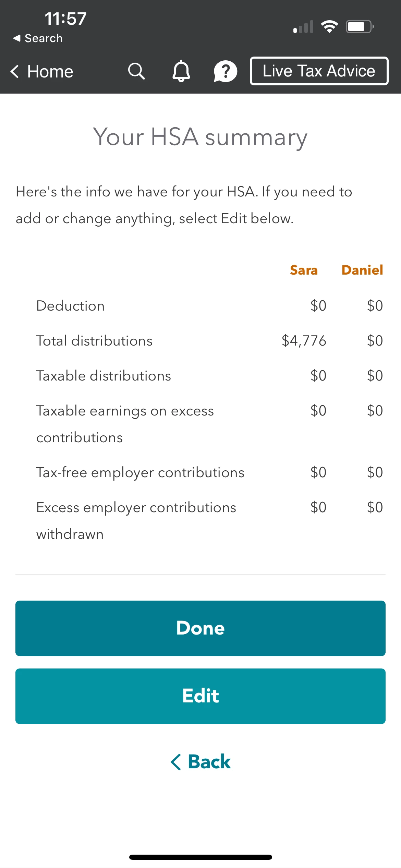
Task: Open Live Tax Advice
Action: [319, 71]
